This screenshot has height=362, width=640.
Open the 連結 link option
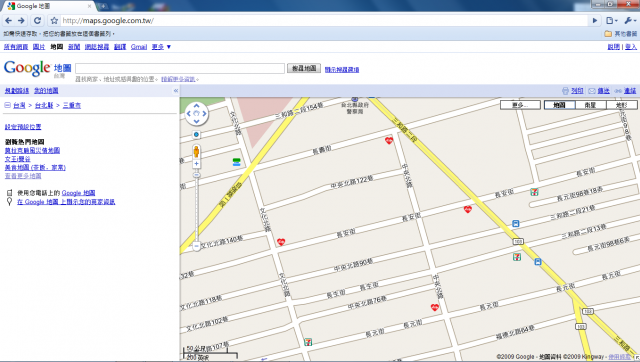[x=630, y=91]
